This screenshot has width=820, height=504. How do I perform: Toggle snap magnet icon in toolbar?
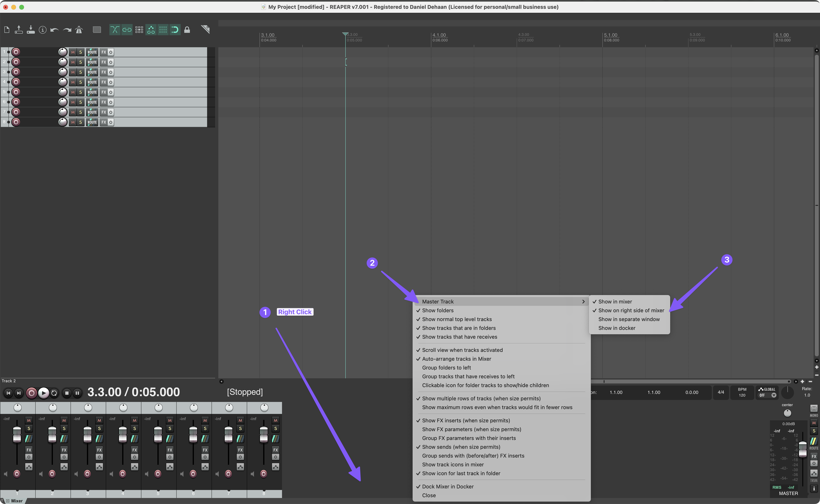(x=175, y=30)
